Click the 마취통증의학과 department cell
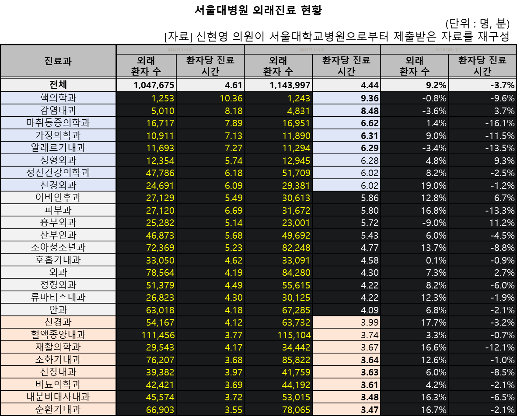Viewport: 517px width, 420px height. click(58, 123)
